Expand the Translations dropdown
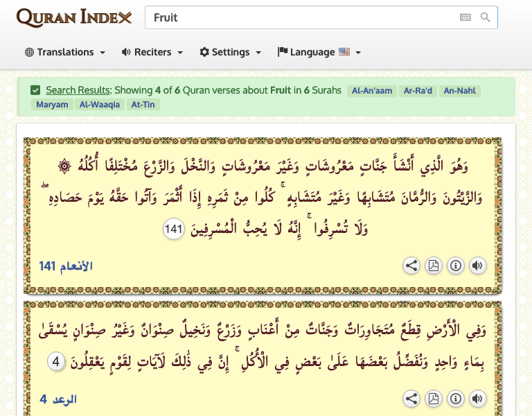 [x=65, y=52]
